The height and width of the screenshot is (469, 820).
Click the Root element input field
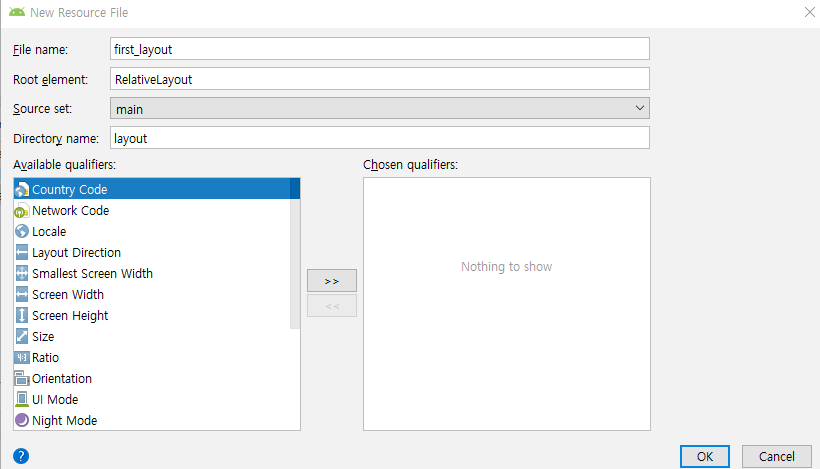(380, 79)
